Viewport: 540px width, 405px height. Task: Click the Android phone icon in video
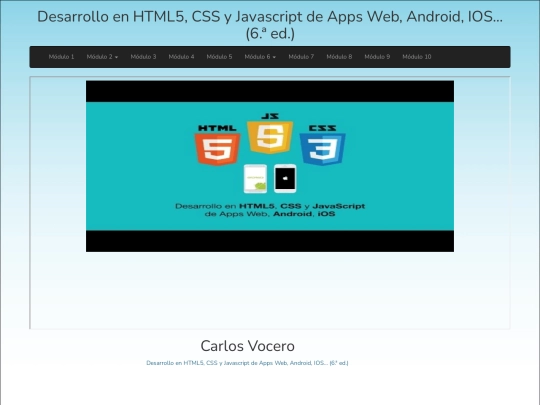(x=255, y=179)
